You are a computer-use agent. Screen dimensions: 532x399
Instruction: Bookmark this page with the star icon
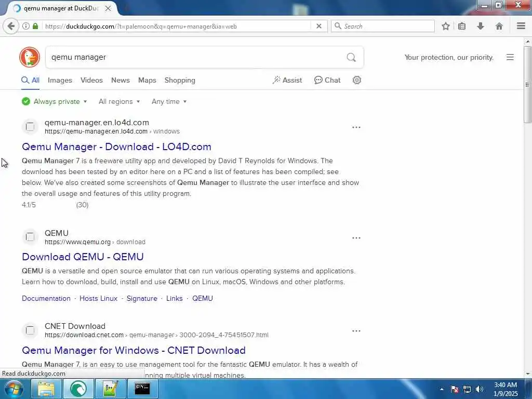(446, 26)
